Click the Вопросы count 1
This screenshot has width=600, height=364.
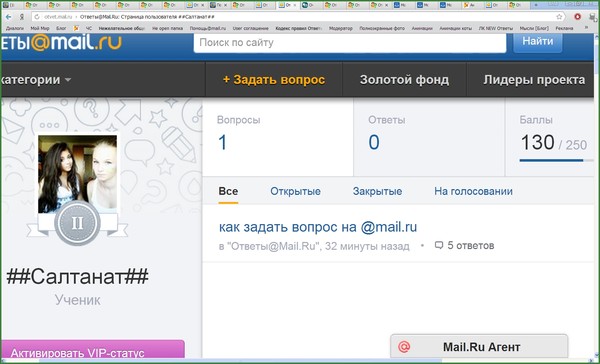pos(223,142)
